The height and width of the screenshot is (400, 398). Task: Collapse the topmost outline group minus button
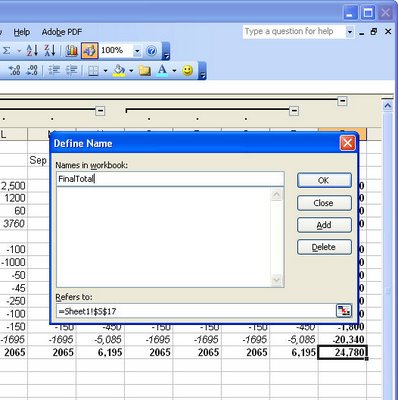tap(342, 101)
